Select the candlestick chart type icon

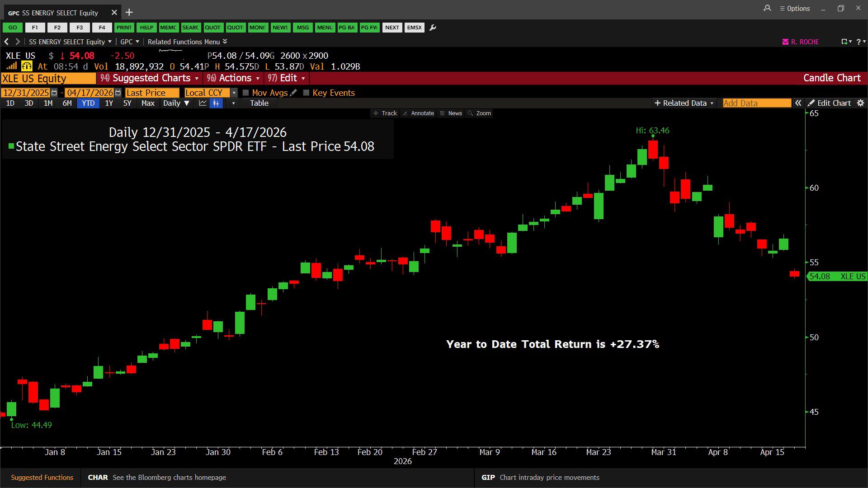[x=216, y=103]
